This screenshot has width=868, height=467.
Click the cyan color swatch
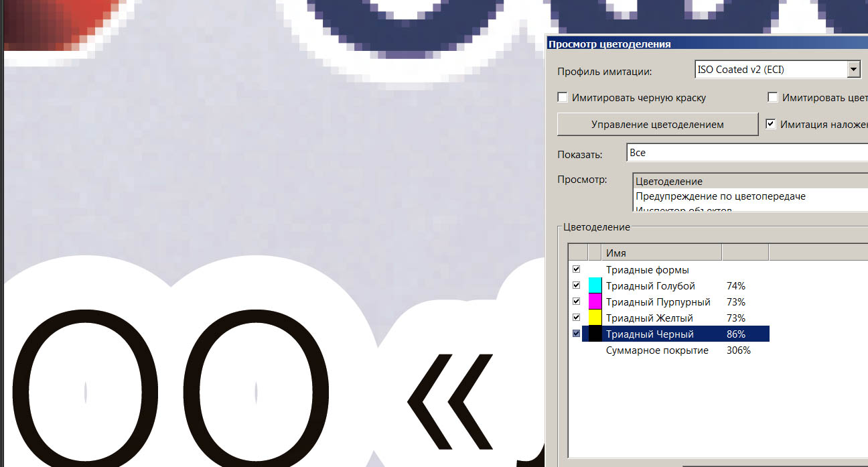(595, 285)
